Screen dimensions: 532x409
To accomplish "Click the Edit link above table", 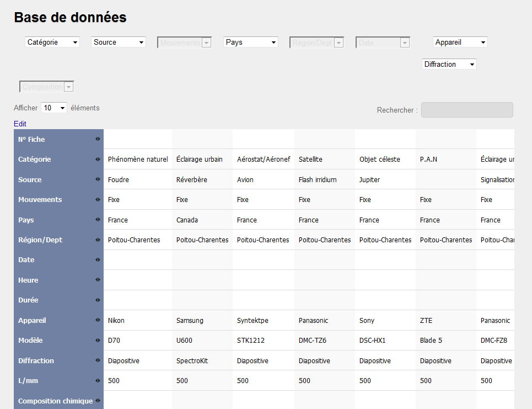I will click(x=20, y=124).
